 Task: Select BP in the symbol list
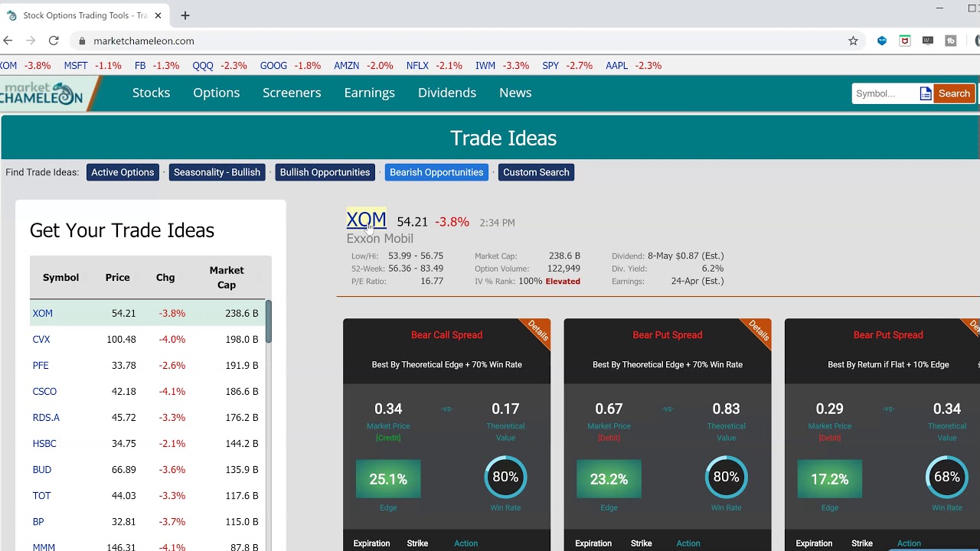coord(38,521)
